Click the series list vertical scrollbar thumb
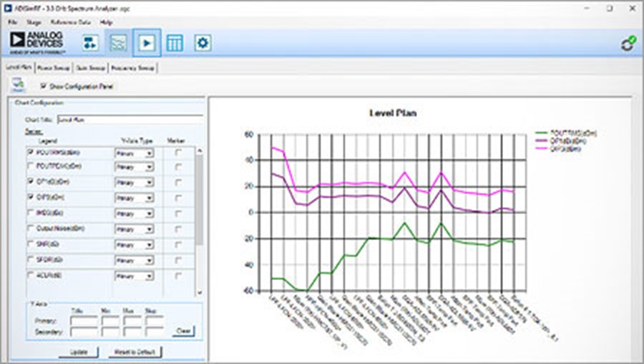This screenshot has width=644, height=364. [200, 199]
